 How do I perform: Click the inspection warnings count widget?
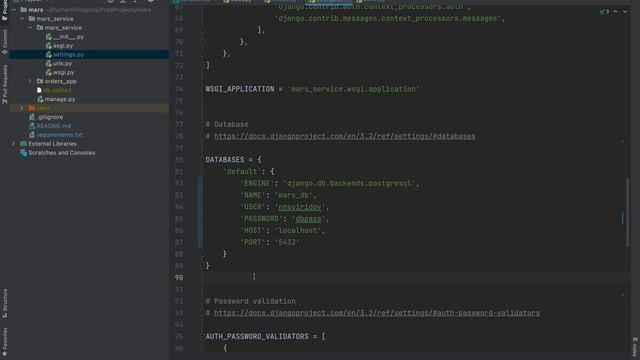point(604,12)
